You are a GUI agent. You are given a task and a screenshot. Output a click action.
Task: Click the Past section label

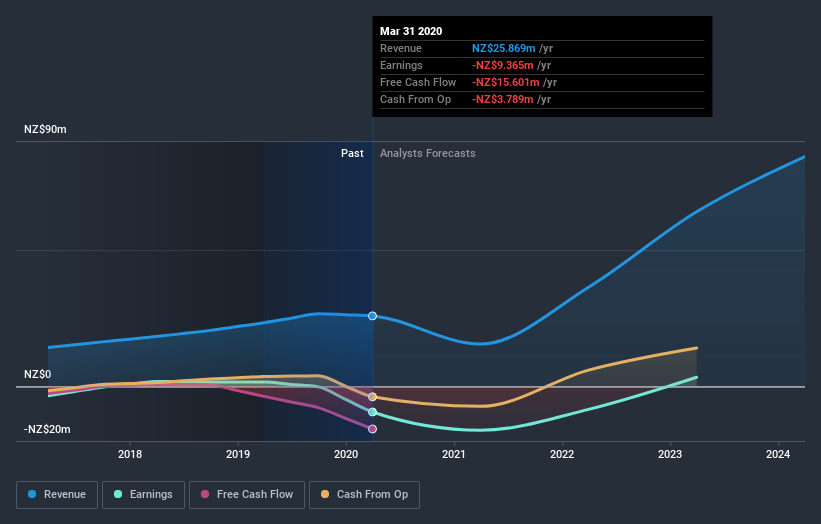[x=352, y=153]
